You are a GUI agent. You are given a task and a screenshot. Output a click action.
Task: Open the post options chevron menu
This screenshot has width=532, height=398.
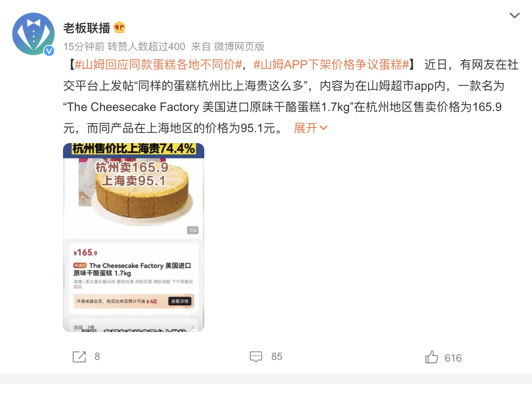(x=514, y=16)
